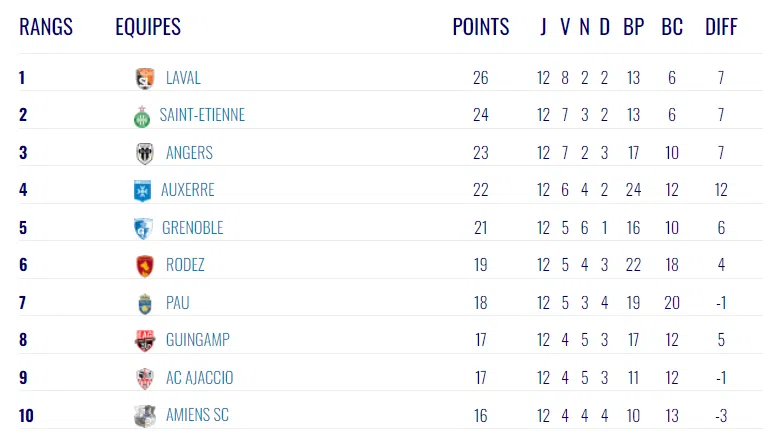Viewport: 763px width, 431px height.
Task: Click the AC Ajaccio crest icon
Action: click(144, 378)
